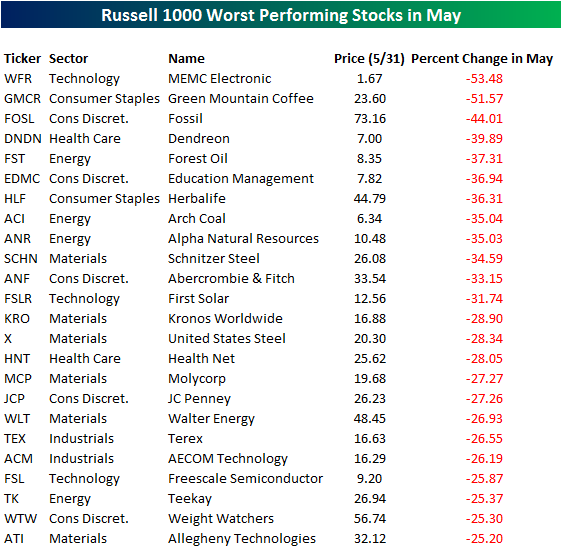The image size is (561, 552).
Task: Click the 'Industrials' sector for Terex
Action: pos(82,439)
